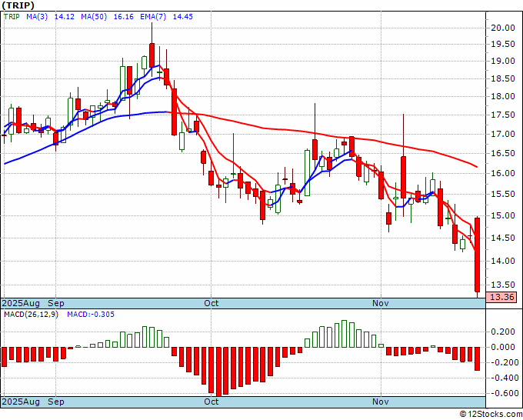Viewport: 523px width, 420px height.
Task: Click the tallest green MACD bar in late October
Action: [345, 334]
